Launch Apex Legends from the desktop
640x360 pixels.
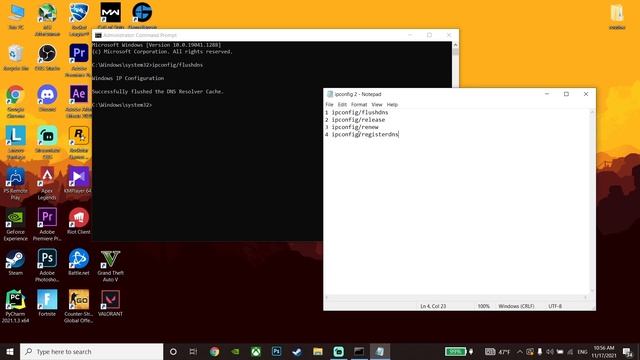click(47, 183)
